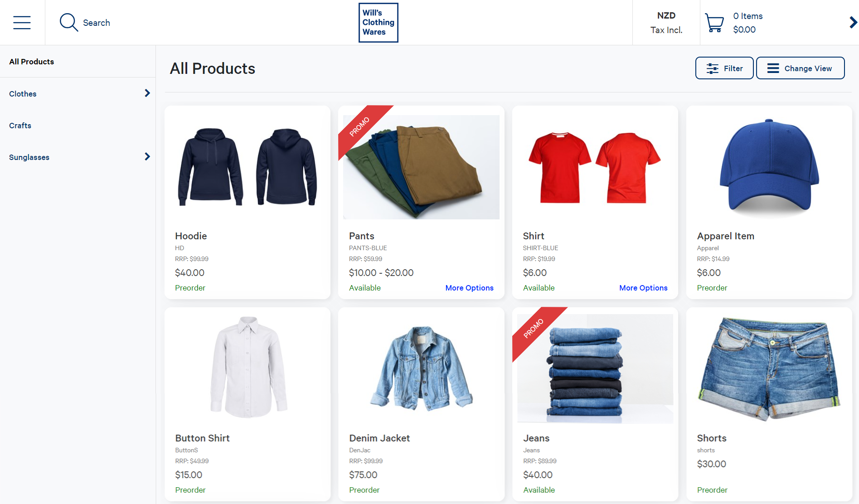Open More Options for Shirt
The image size is (859, 504).
(x=643, y=288)
